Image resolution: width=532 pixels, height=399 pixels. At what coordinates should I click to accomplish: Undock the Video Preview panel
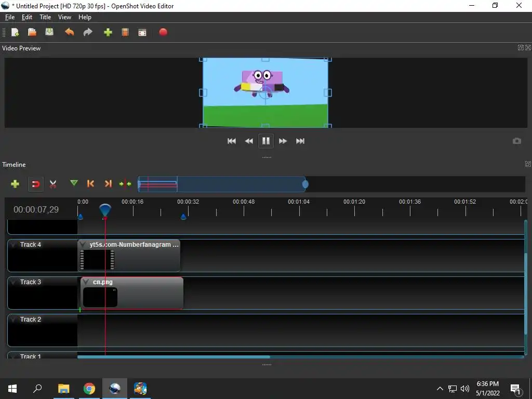click(x=521, y=47)
